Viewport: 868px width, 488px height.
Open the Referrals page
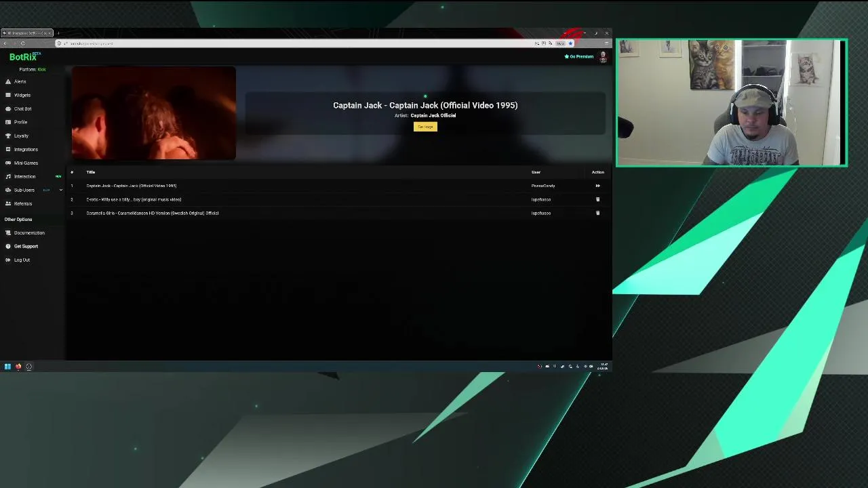point(23,203)
